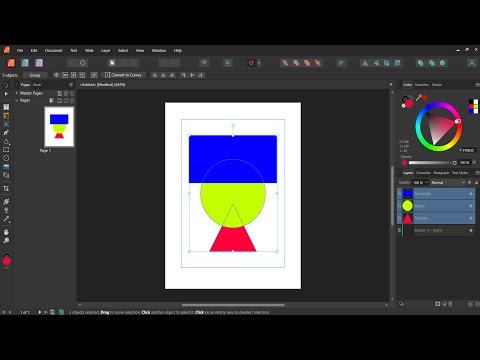Switch to the Text Styles tab

point(460,173)
